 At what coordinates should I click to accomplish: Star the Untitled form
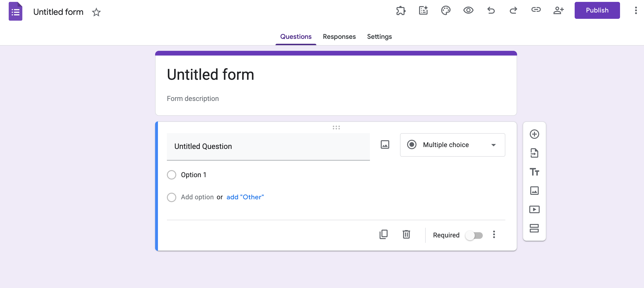pos(96,12)
